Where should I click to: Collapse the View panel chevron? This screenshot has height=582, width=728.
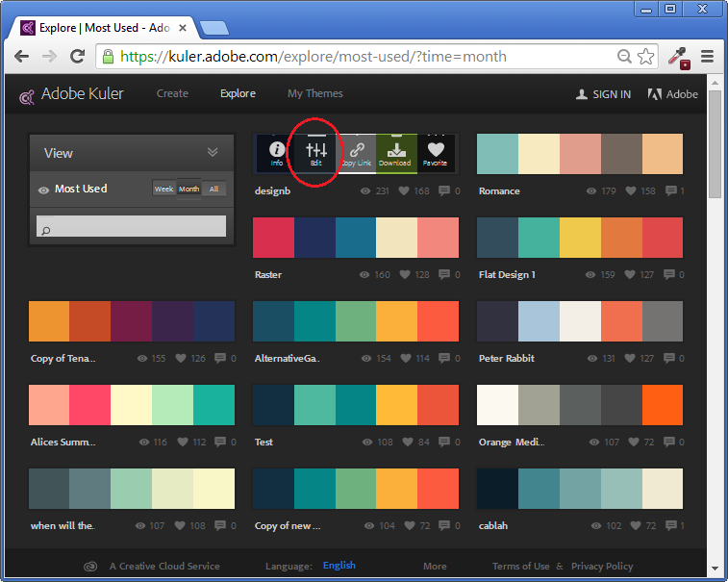pos(213,152)
